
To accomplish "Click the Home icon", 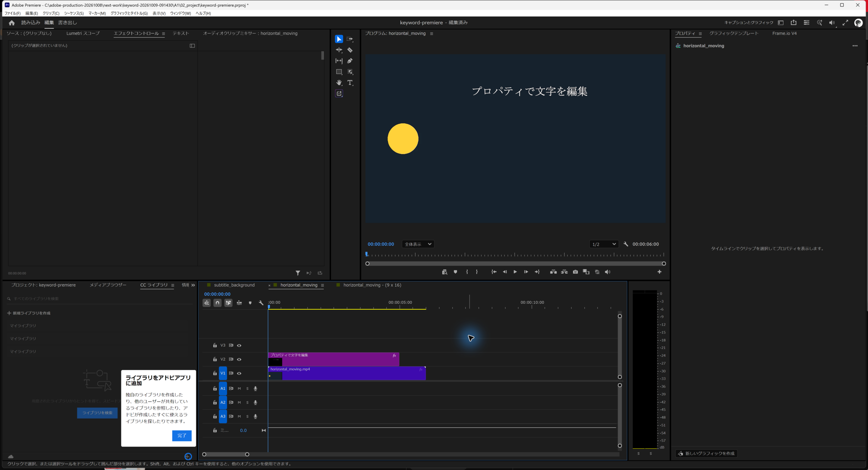I will pos(12,23).
